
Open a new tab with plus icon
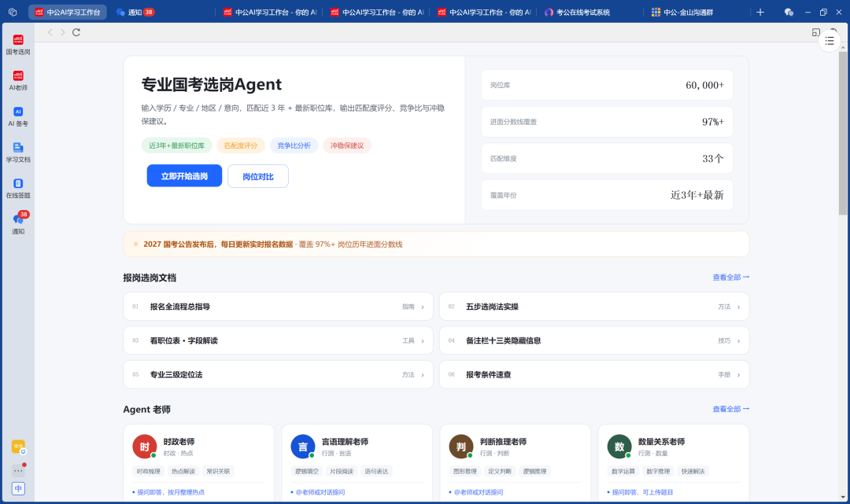pos(760,12)
